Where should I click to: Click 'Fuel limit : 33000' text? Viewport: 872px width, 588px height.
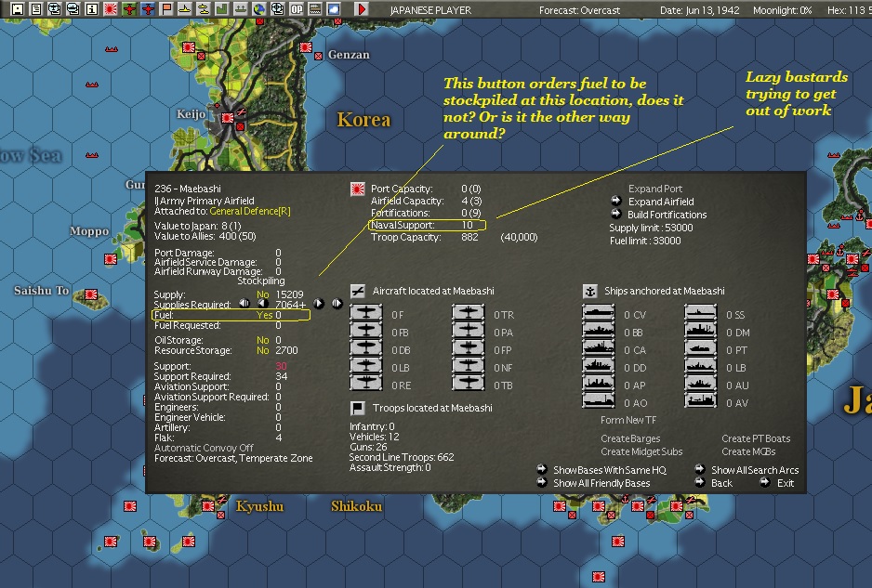tap(644, 241)
